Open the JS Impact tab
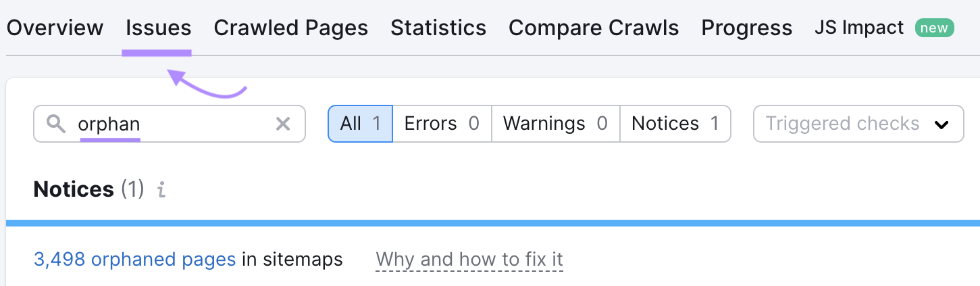 [x=859, y=28]
